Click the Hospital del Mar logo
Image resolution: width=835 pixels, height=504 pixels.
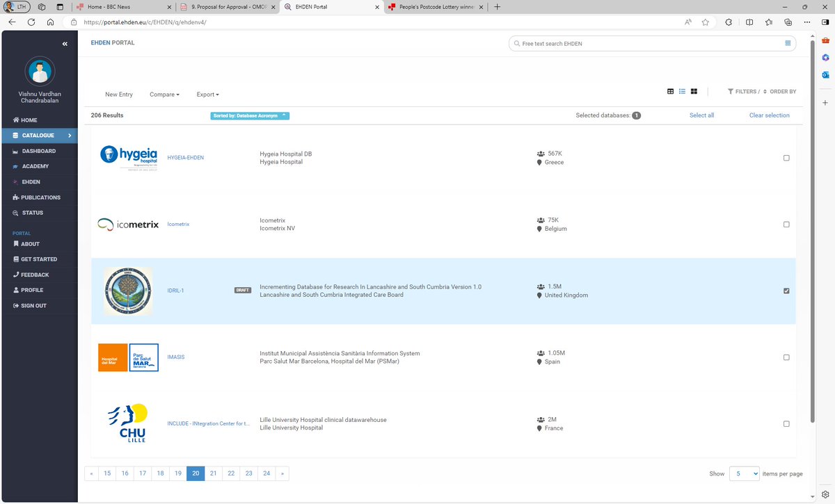click(x=128, y=357)
